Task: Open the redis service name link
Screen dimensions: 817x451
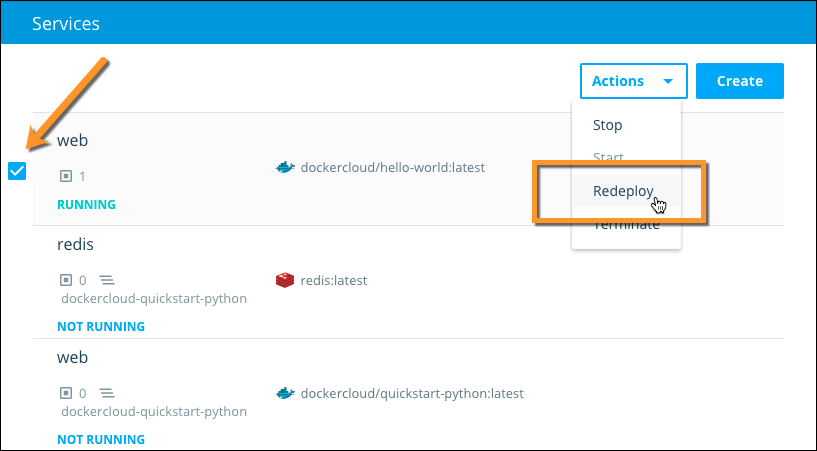Action: click(75, 245)
